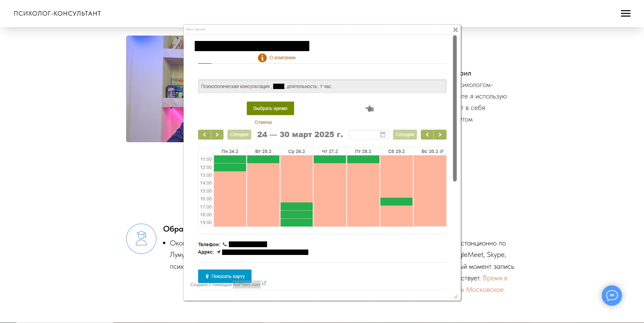Select the 17:00 slot on Ср 26.3
644x323 pixels.
296,207
